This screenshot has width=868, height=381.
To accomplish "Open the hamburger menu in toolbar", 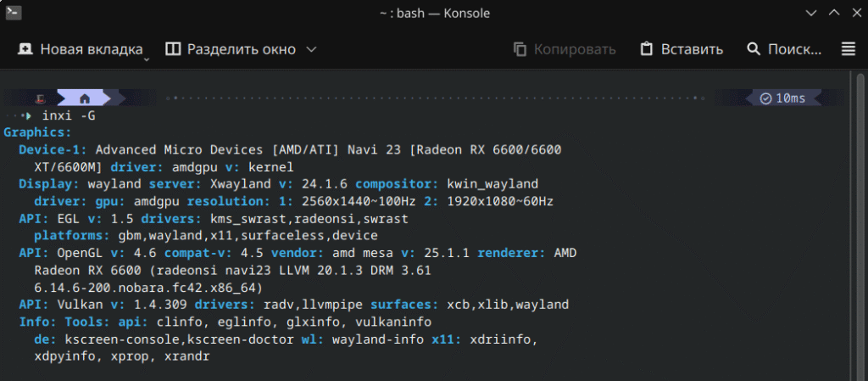I will pyautogui.click(x=848, y=49).
